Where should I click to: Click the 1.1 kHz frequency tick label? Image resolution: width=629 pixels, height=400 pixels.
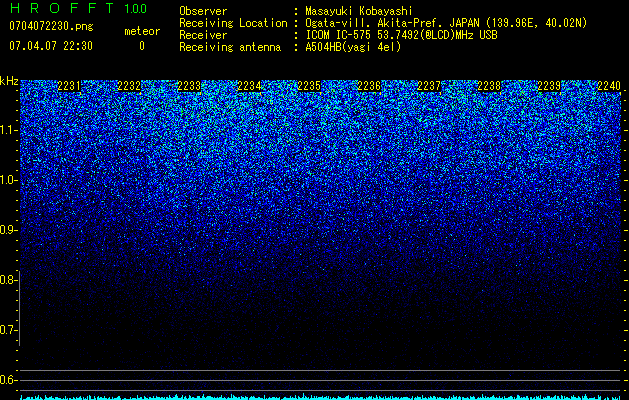click(9, 130)
